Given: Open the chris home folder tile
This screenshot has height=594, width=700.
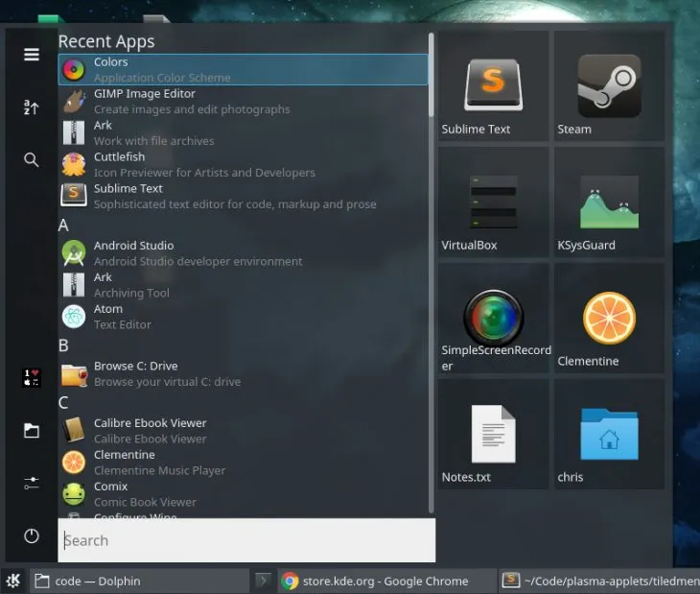Looking at the screenshot, I should [x=609, y=435].
